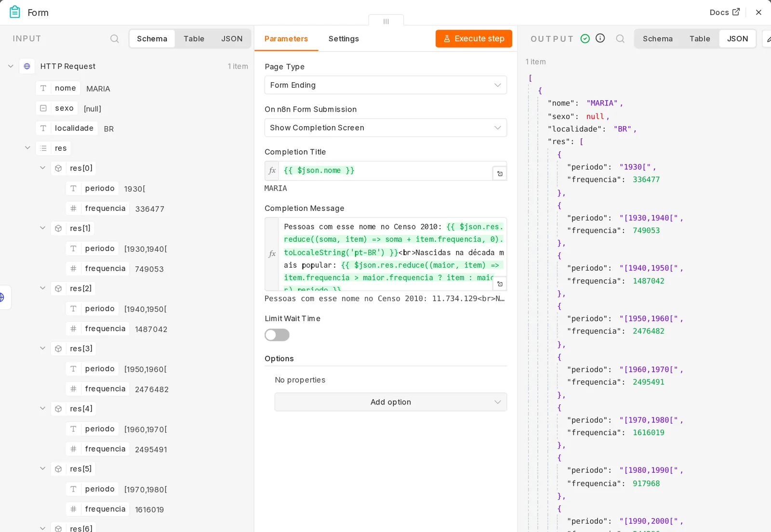Image resolution: width=771 pixels, height=532 pixels.
Task: Enable the Limit Wait Time toggle
Action: (x=277, y=335)
